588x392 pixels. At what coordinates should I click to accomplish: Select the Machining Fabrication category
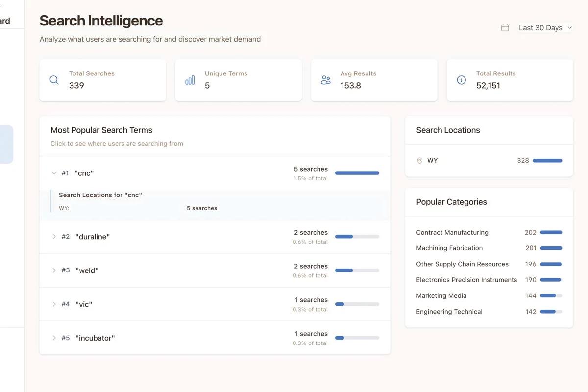pyautogui.click(x=449, y=248)
